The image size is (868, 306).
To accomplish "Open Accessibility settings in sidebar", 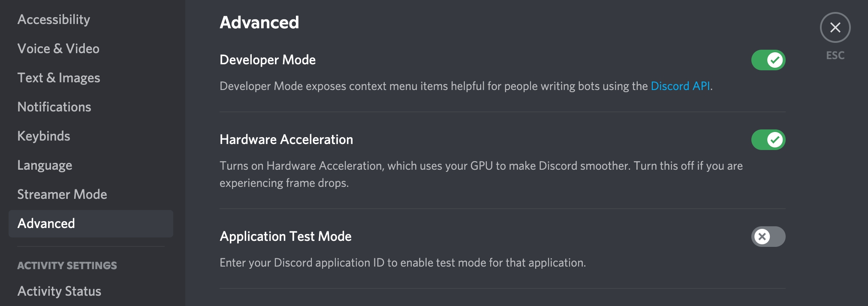I will (x=54, y=20).
